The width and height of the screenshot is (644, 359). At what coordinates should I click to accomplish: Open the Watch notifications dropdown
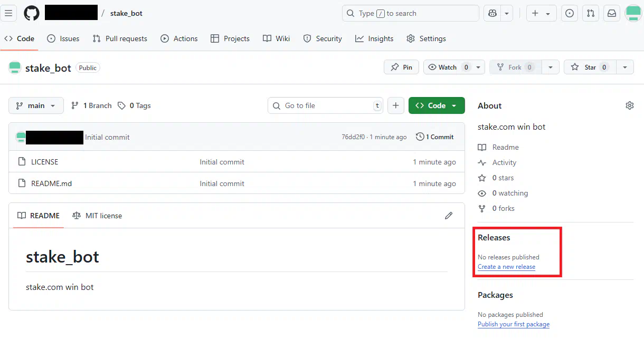click(454, 67)
